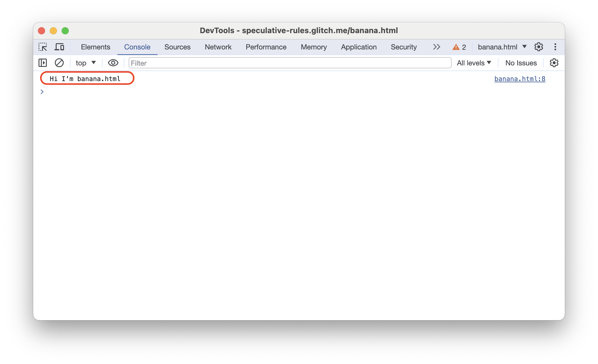Click the Sidebar toggle icon
The height and width of the screenshot is (364, 598).
[43, 63]
